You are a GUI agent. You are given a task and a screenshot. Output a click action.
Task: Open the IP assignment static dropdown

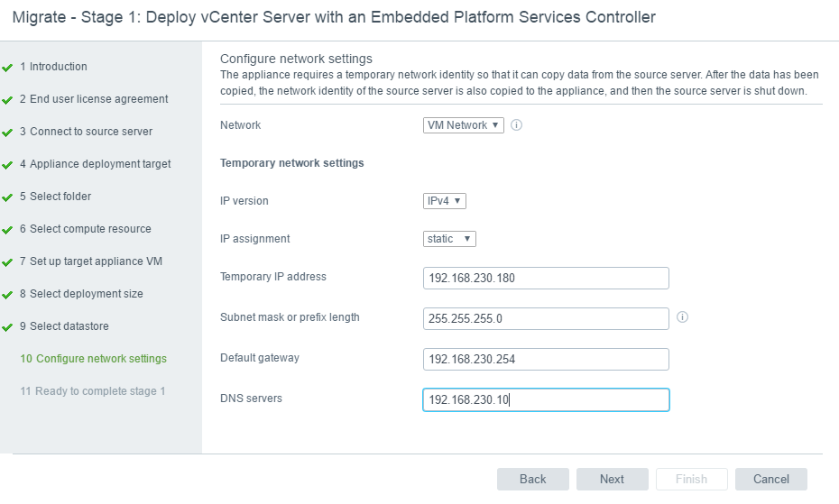449,239
